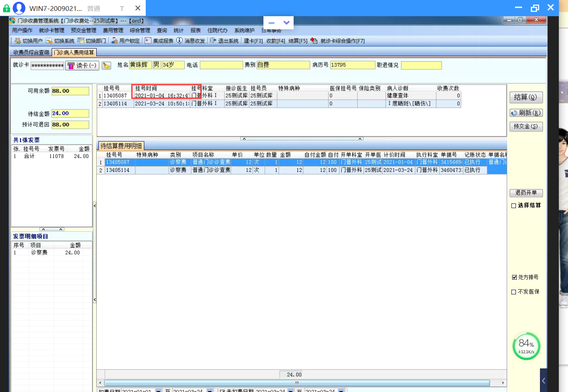This screenshot has height=392, width=568.
Task: Click the green lock icon in remote bar
Action: click(6, 8)
